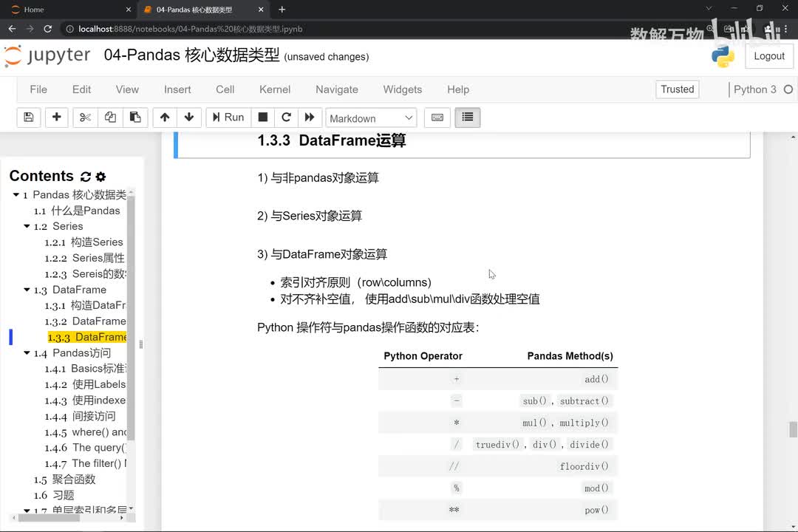Open the Cell menu
Viewport: 798px width, 532px height.
tap(225, 89)
